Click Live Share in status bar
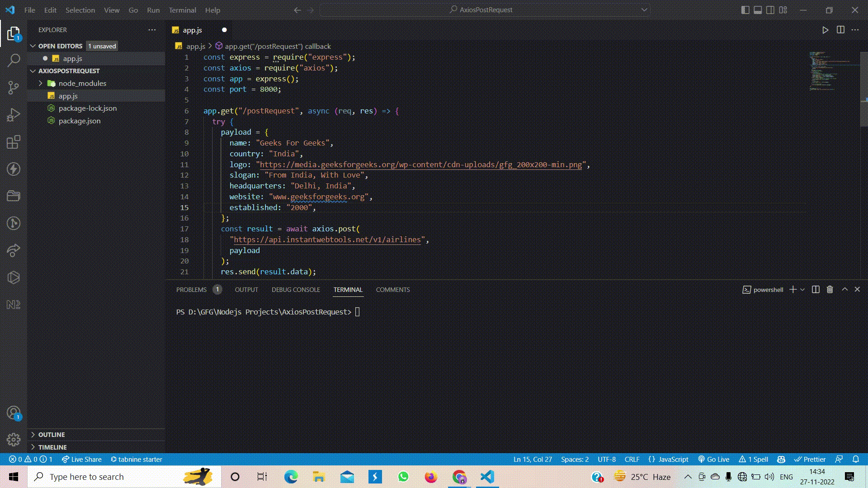Viewport: 868px width, 488px height. pyautogui.click(x=81, y=459)
